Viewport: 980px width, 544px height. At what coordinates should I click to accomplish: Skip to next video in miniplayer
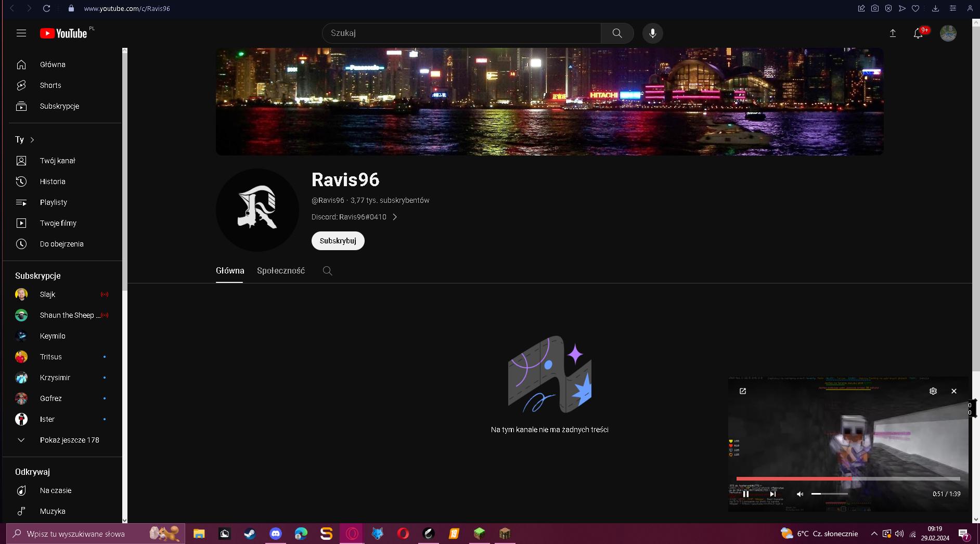[772, 494]
